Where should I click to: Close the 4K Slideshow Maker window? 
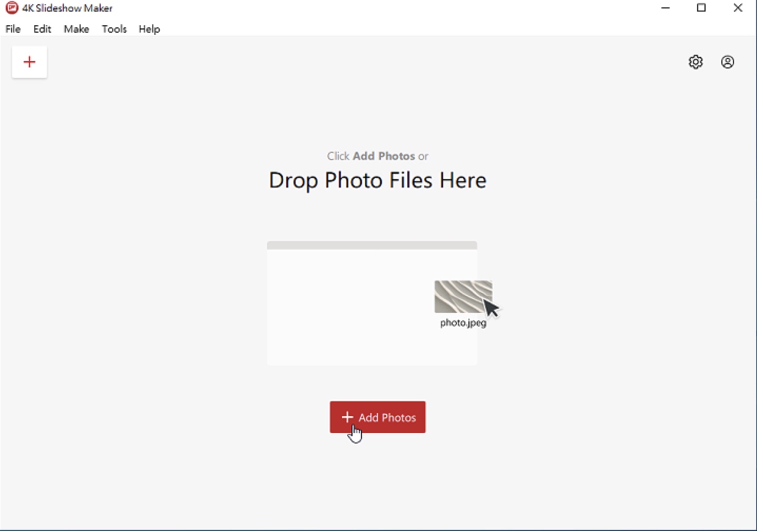click(x=738, y=8)
